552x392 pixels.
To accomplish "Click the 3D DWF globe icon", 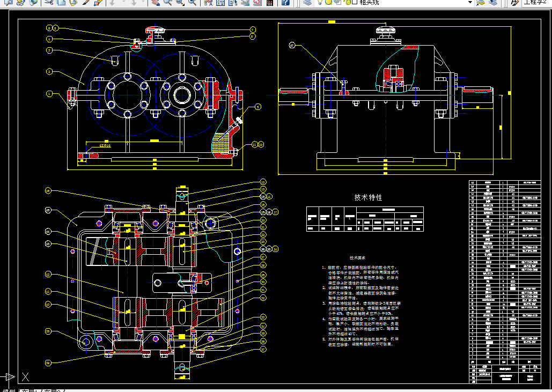I will 33,3.
